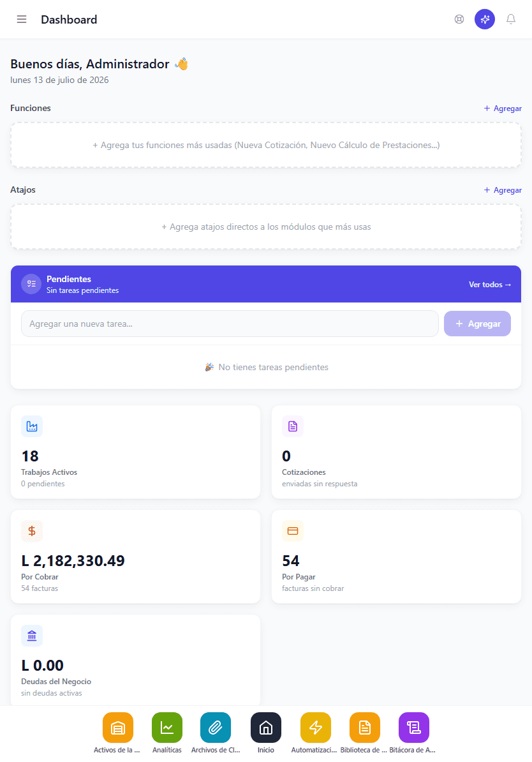
Task: Click the facturas sin cobrar text
Action: click(313, 588)
